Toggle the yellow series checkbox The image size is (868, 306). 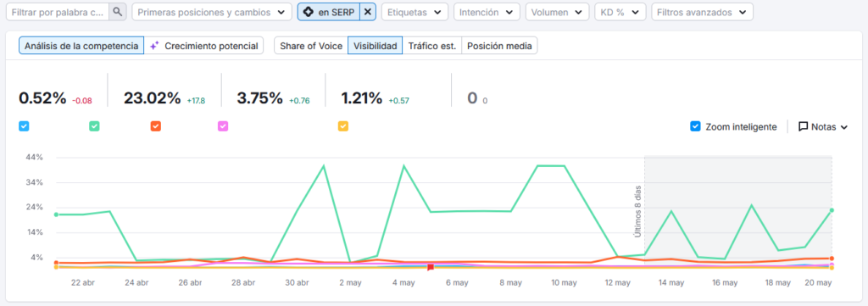point(343,126)
